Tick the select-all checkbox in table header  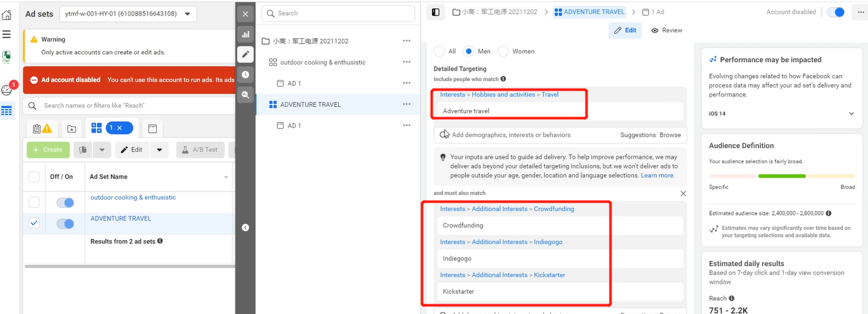(x=34, y=177)
